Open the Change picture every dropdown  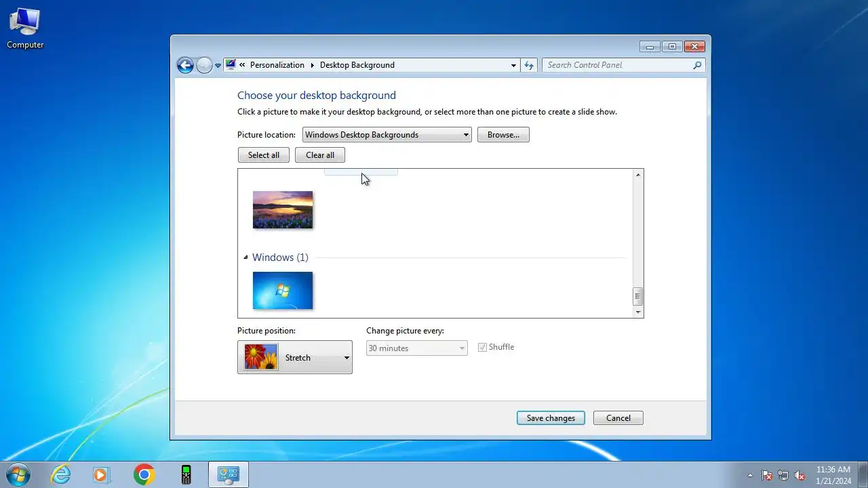click(417, 348)
